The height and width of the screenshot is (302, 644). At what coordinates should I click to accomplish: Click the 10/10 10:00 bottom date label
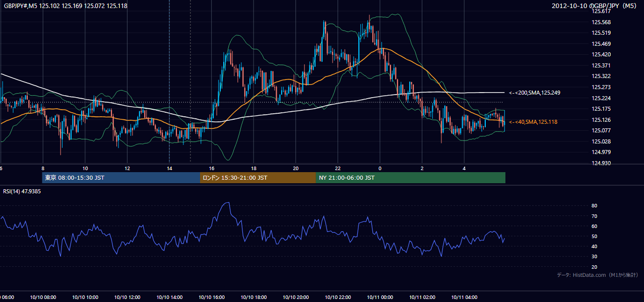tap(85, 297)
